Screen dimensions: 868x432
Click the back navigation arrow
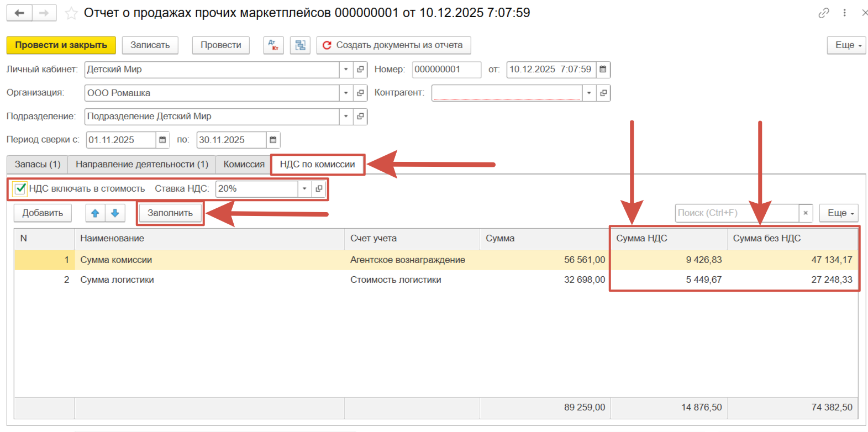click(19, 13)
